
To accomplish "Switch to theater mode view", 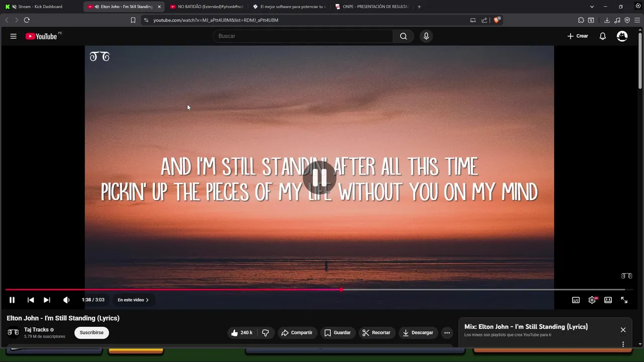I will click(608, 300).
